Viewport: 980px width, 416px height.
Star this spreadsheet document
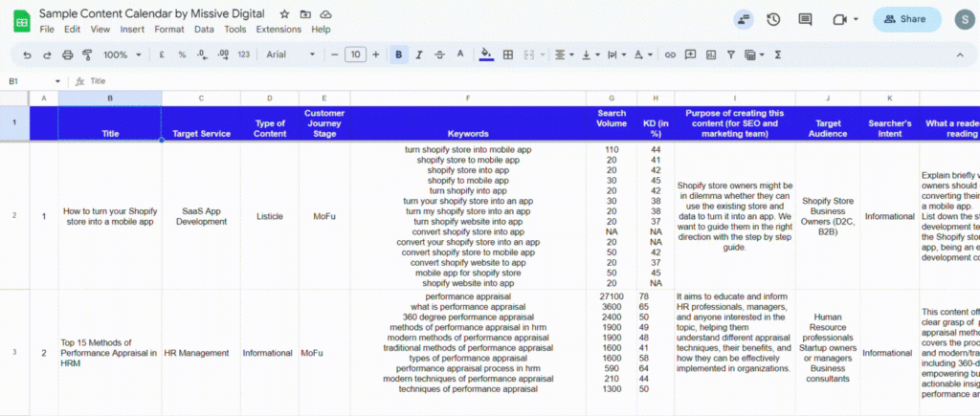point(284,15)
